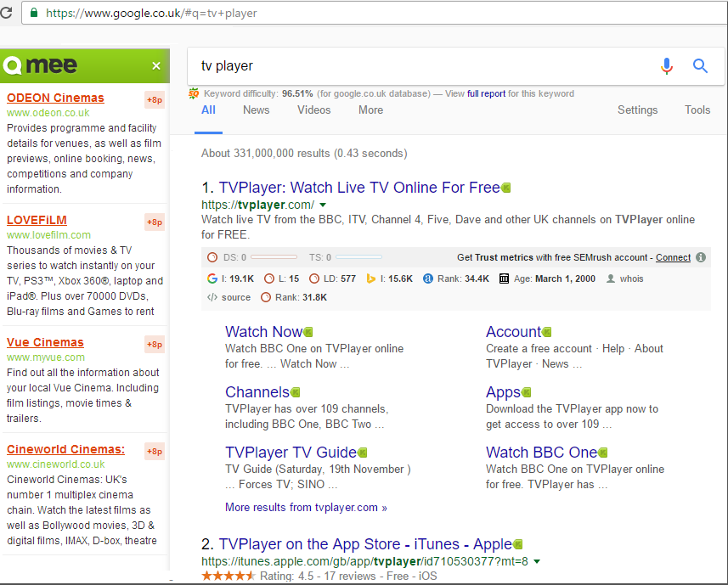The width and height of the screenshot is (728, 585).
Task: Click the Bing index icon showing 15.6K
Action: click(370, 278)
